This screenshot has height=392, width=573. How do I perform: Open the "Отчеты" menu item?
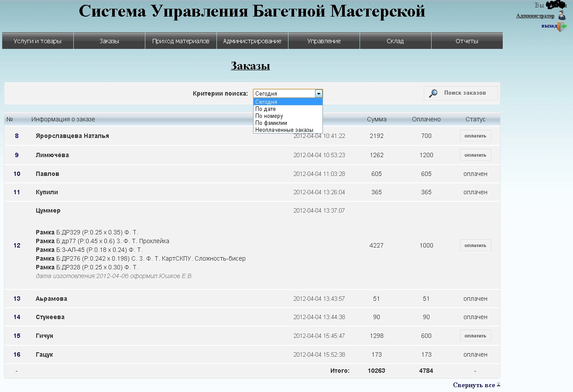(467, 40)
